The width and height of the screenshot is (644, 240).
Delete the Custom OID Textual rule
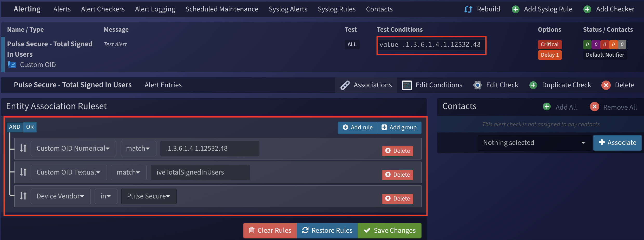point(398,175)
